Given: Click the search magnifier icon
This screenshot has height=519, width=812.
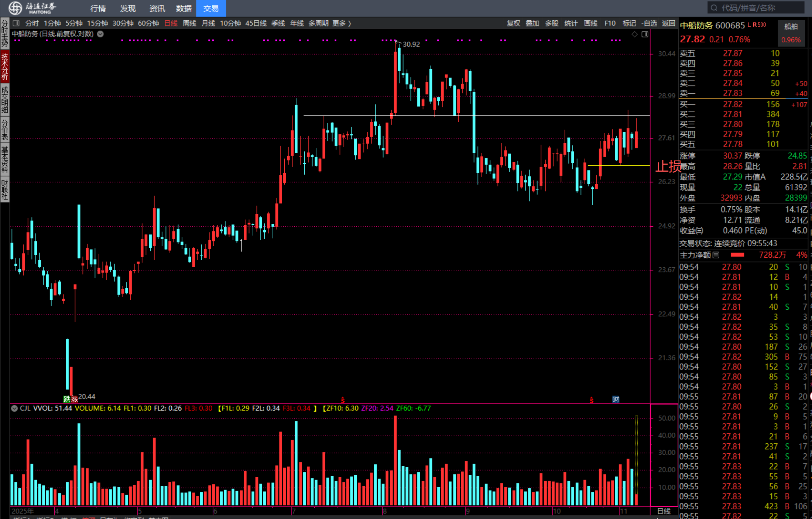Looking at the screenshot, I should click(x=714, y=8).
